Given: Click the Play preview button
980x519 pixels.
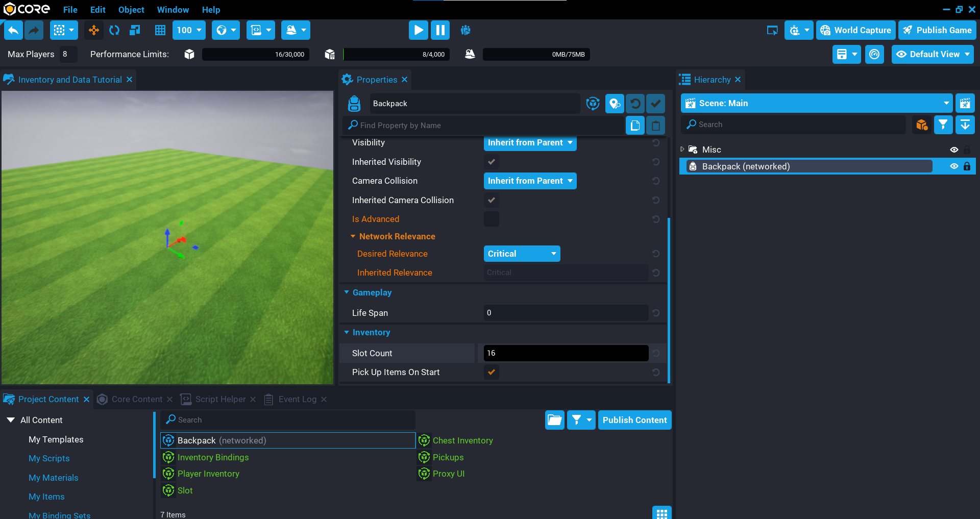Looking at the screenshot, I should [418, 30].
